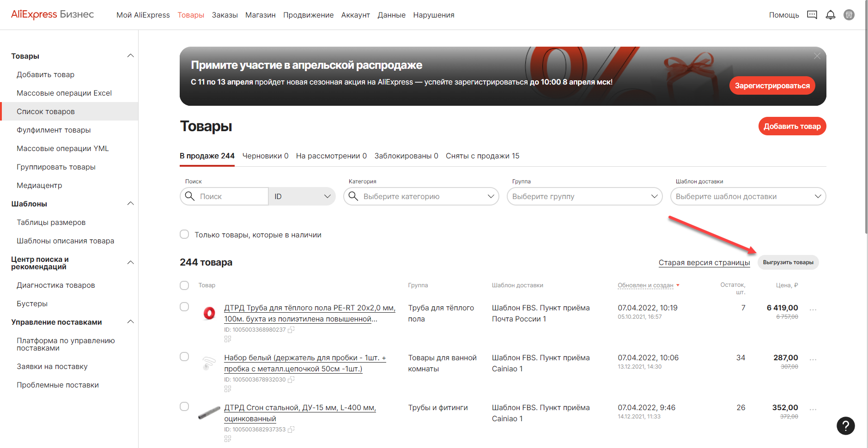868x448 pixels.
Task: Open 'Диагностика товаров' in sidebar
Action: coord(56,285)
